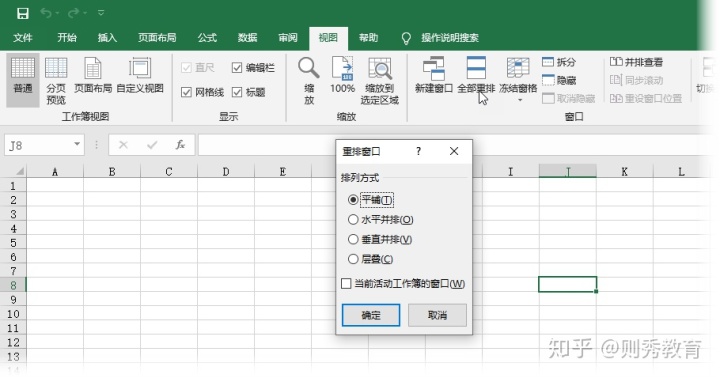720x378 pixels.
Task: Select column L header
Action: 681,172
